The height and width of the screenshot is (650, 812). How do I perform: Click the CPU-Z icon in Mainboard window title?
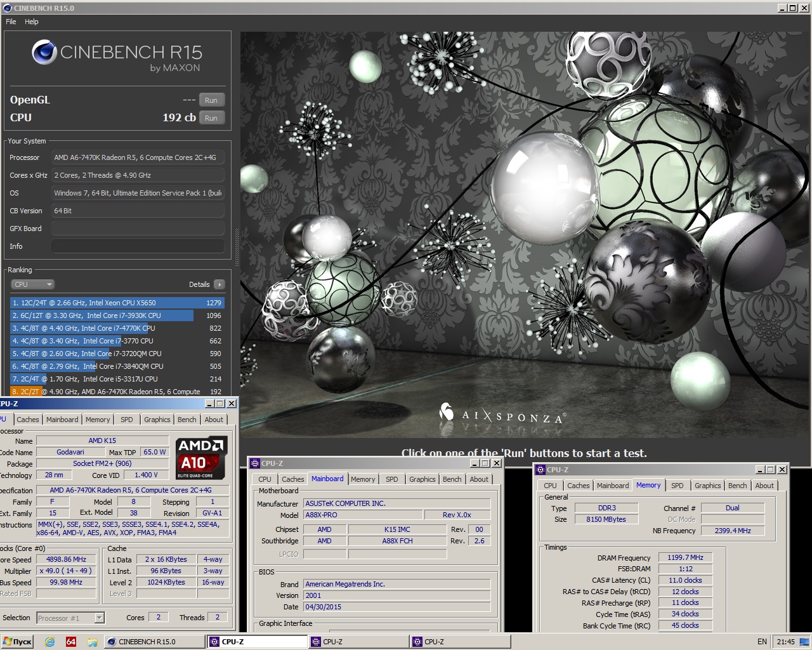coord(255,463)
